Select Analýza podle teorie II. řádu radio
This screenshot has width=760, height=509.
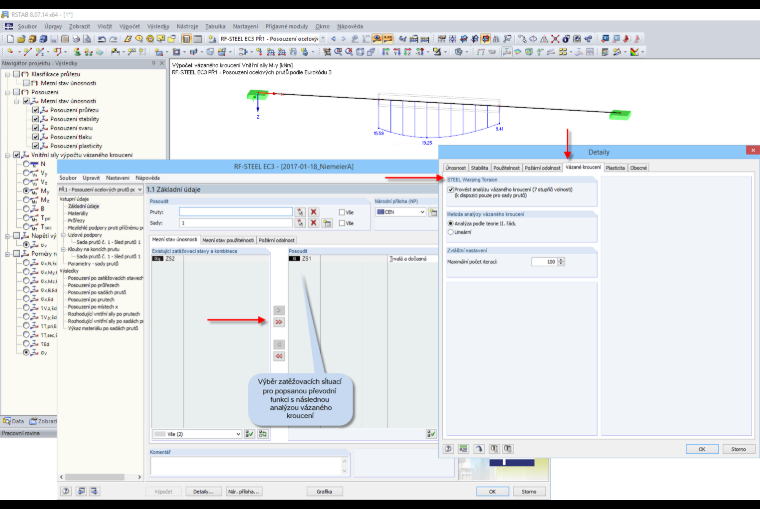coord(451,223)
